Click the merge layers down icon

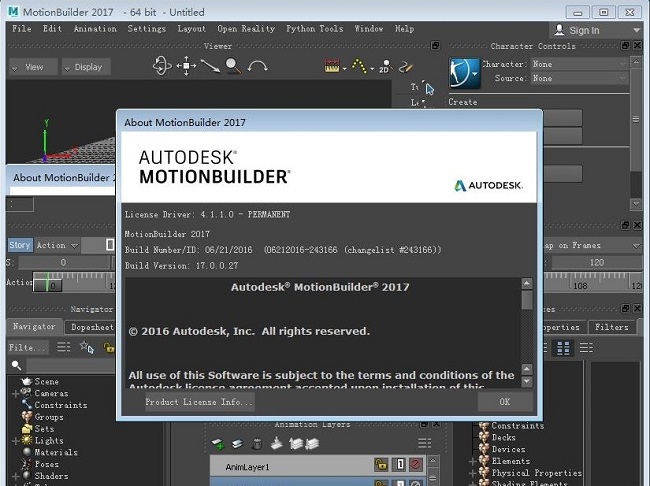tap(276, 444)
